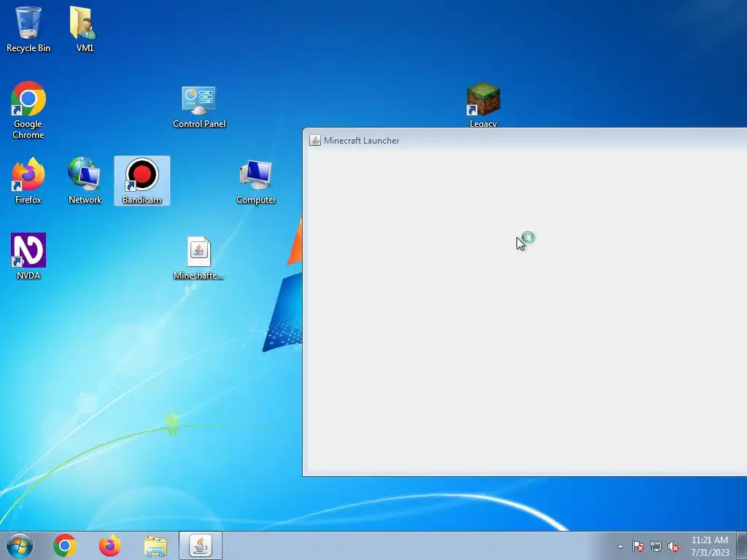
Task: Open Windows Explorer from the taskbar
Action: 155,546
